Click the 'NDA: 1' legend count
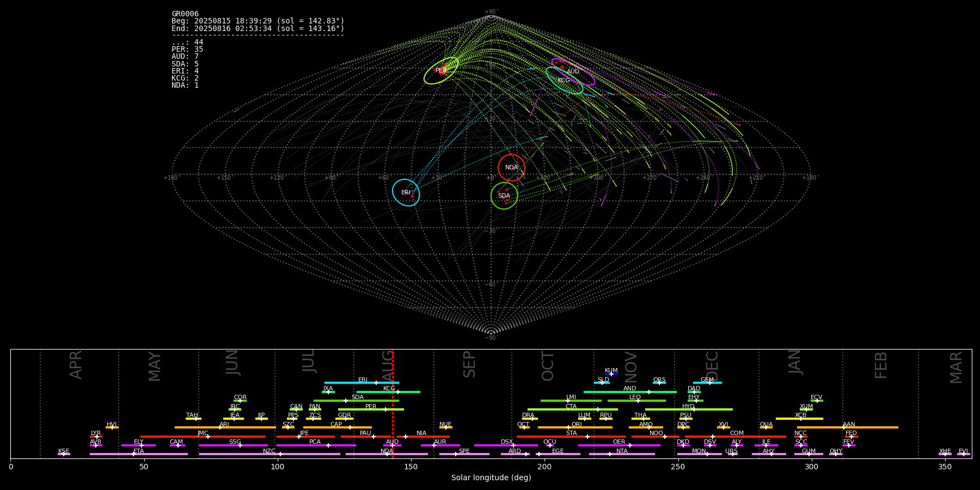 (185, 85)
